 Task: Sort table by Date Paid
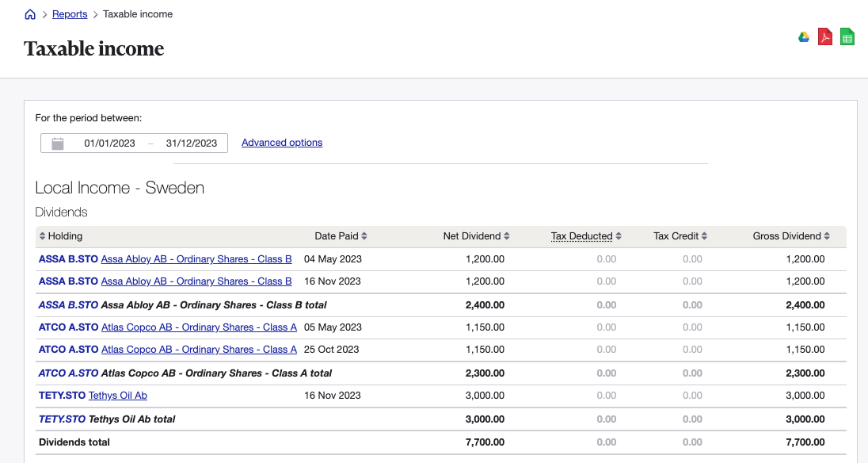tap(341, 236)
